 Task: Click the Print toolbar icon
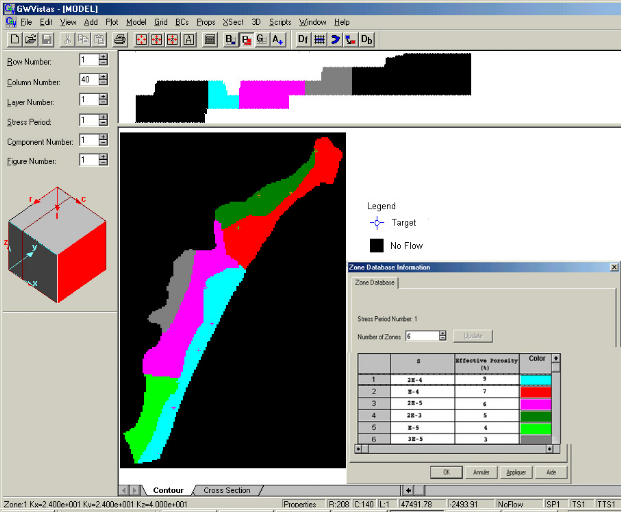click(x=120, y=39)
